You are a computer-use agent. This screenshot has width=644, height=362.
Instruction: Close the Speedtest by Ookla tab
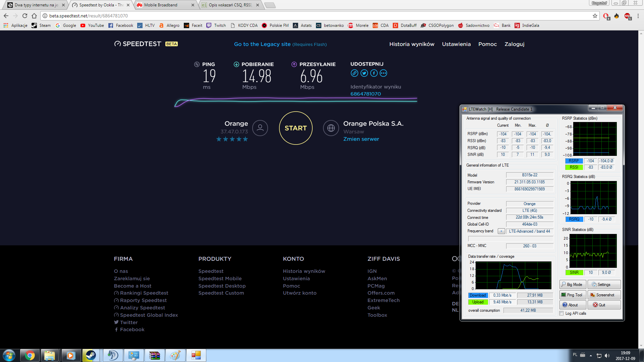pyautogui.click(x=128, y=5)
